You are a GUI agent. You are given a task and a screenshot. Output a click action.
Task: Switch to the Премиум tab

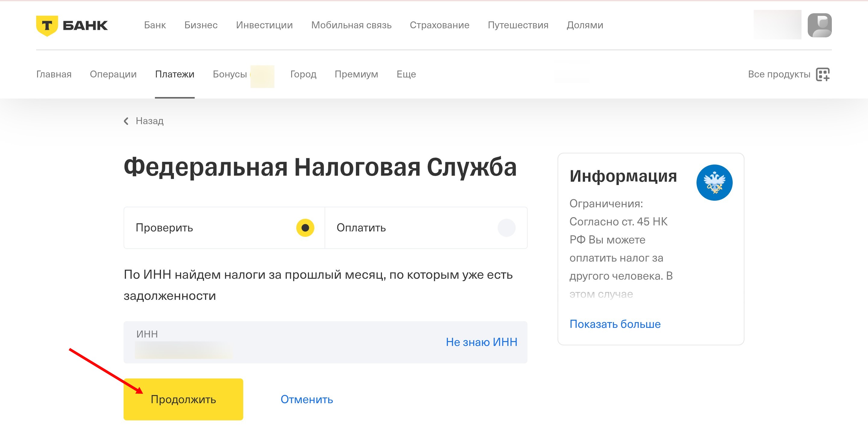point(356,74)
